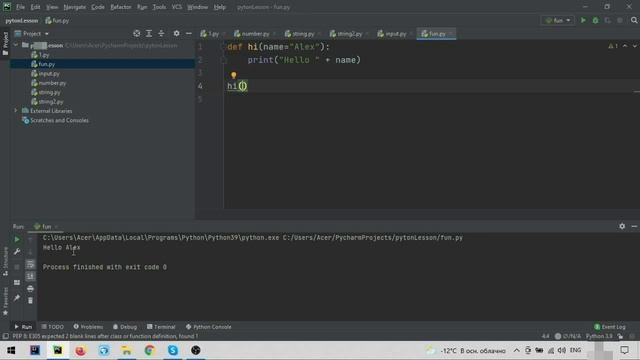The image size is (640, 360).
Task: Click the Structure vertical side tab
Action: tap(5, 261)
